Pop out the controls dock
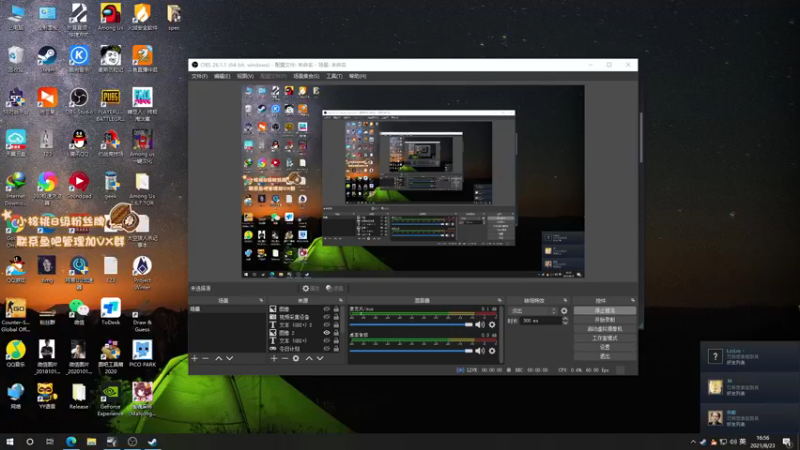The image size is (800, 450). point(633,301)
